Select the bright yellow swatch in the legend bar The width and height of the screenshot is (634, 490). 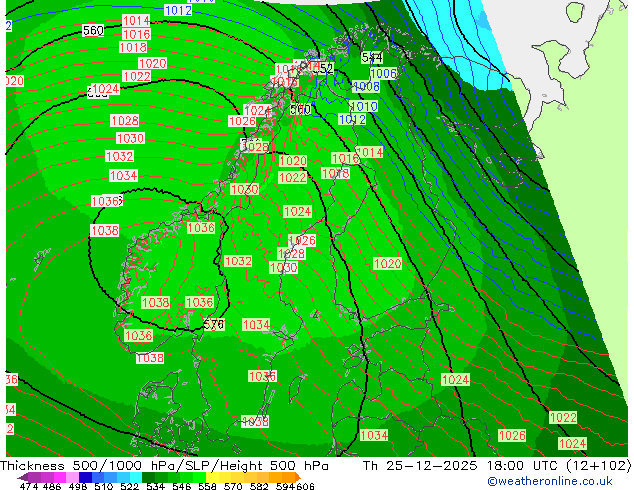tap(212, 477)
